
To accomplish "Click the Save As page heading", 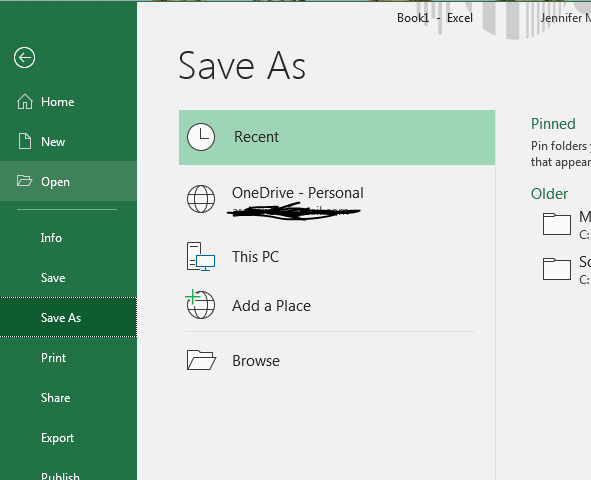I will coord(242,66).
